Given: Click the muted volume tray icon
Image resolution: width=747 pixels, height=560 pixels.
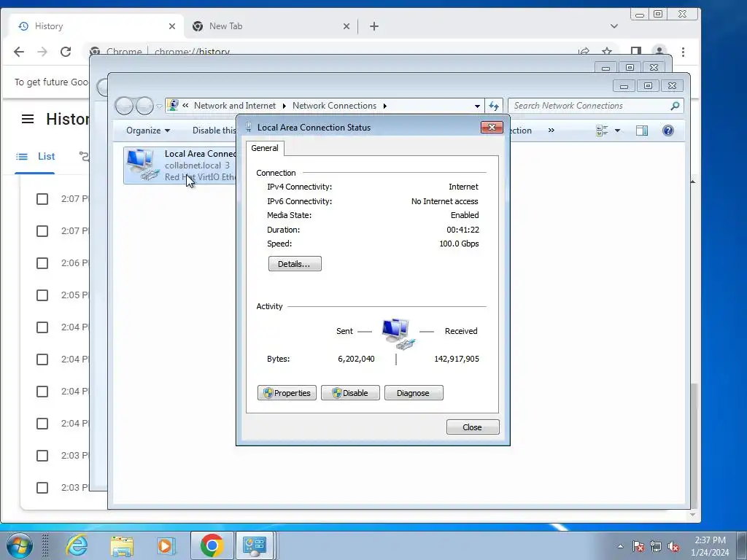Looking at the screenshot, I should coord(673,546).
